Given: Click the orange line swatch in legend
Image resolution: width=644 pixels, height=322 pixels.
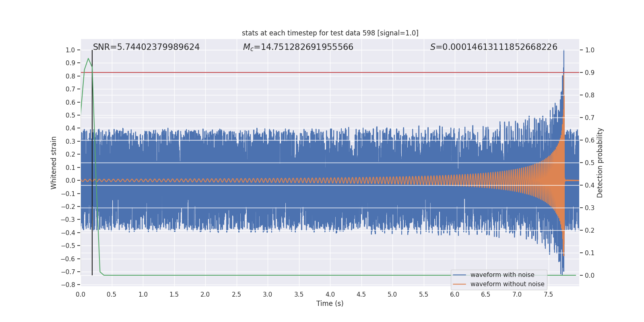Looking at the screenshot, I should click(x=459, y=284).
